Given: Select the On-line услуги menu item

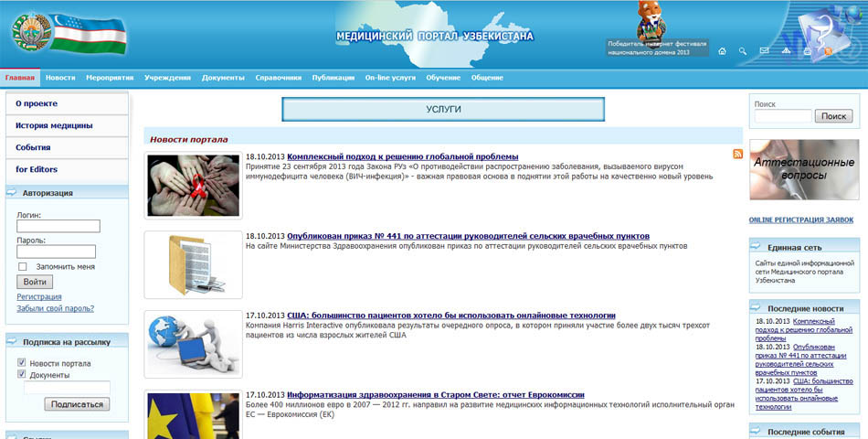Looking at the screenshot, I should pyautogui.click(x=390, y=78).
